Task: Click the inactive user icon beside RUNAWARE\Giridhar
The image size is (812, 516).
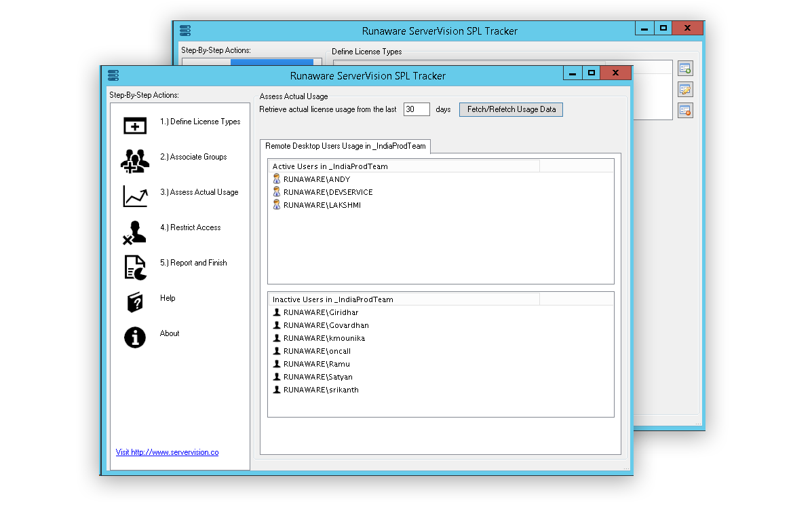Action: pyautogui.click(x=277, y=312)
